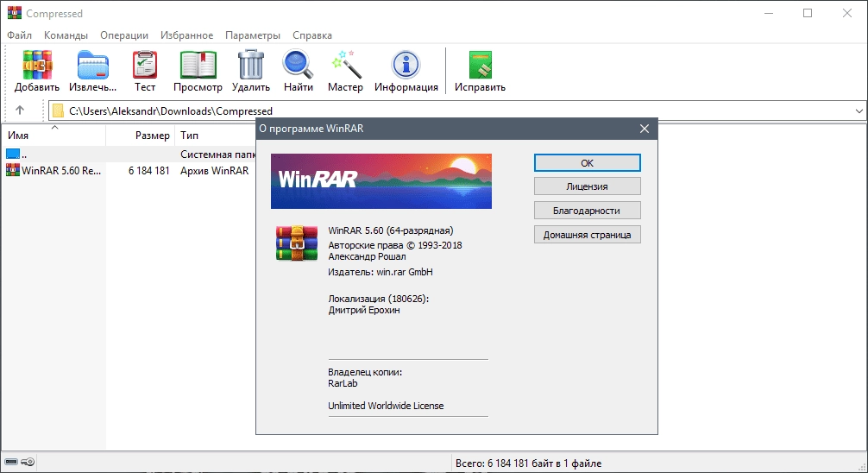
Task: Click the Найти magnifier icon
Action: [x=298, y=66]
